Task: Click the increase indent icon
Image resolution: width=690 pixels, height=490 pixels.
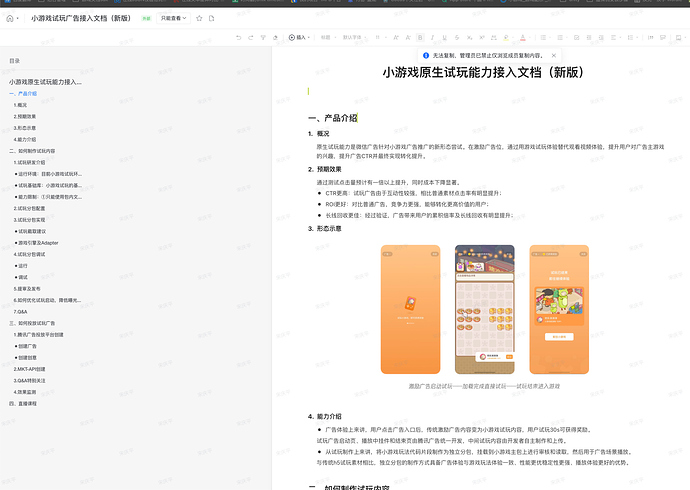Action: [601, 37]
